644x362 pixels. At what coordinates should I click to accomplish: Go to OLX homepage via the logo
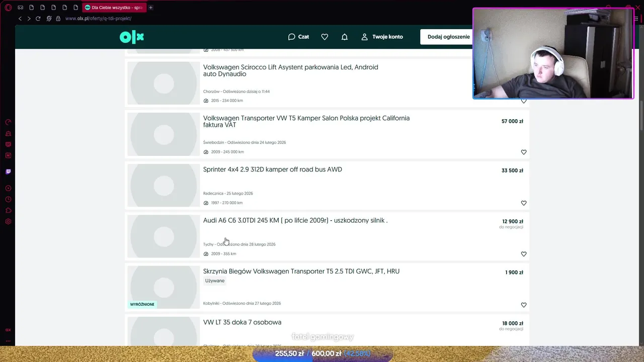pos(132,37)
